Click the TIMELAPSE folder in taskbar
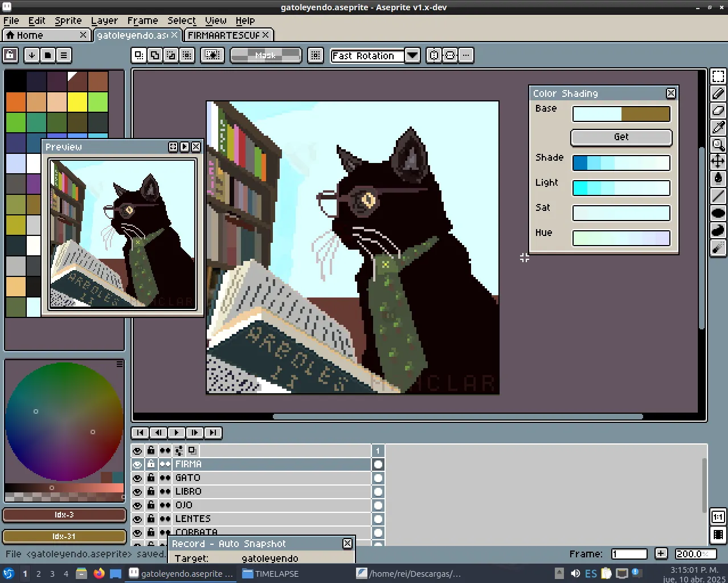 [271, 573]
